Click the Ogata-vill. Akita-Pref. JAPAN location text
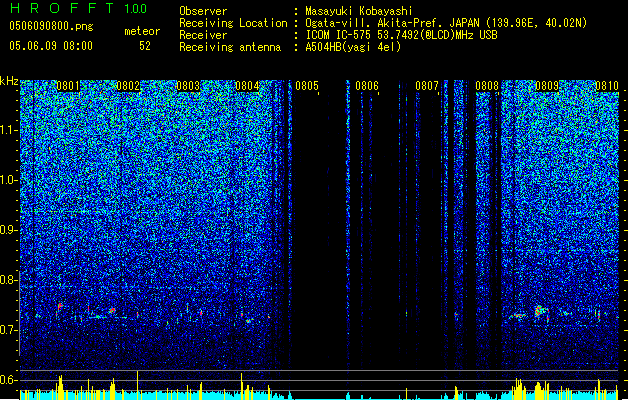The height and width of the screenshot is (400, 629). point(446,23)
